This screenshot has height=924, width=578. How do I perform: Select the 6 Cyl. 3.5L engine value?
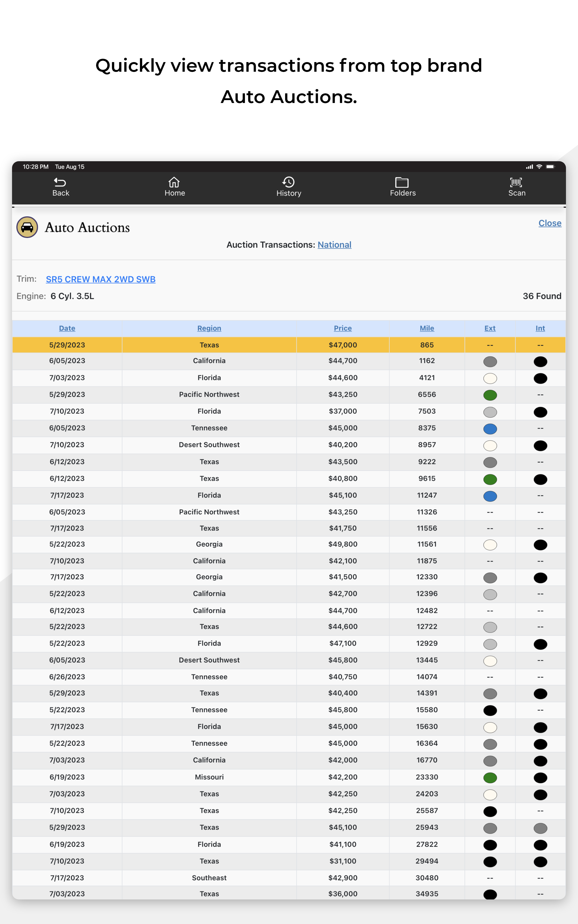[x=72, y=296]
